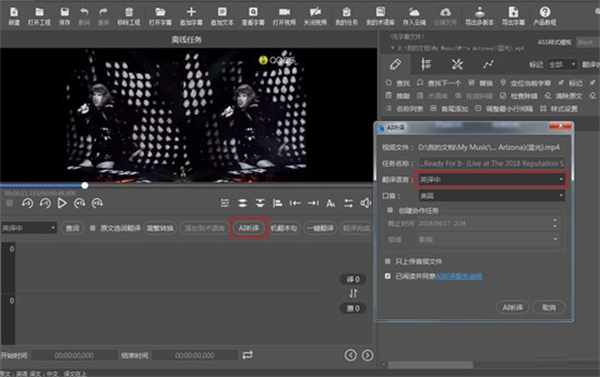Image resolution: width=600 pixels, height=377 pixels.
Task: Click the right arrow-to-bar shift icon
Action: 313,203
